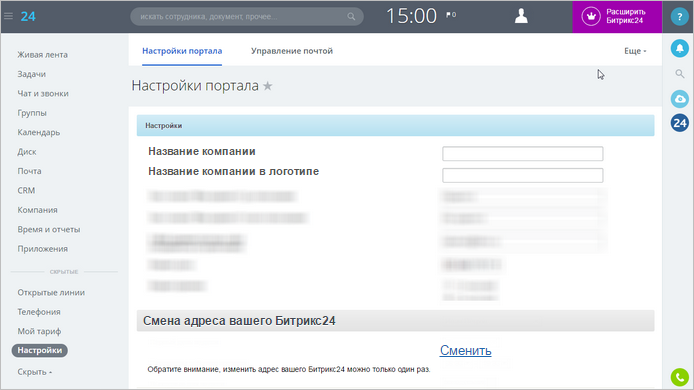Image resolution: width=694 pixels, height=390 pixels.
Task: Switch to Настройки портала tab
Action: (182, 51)
